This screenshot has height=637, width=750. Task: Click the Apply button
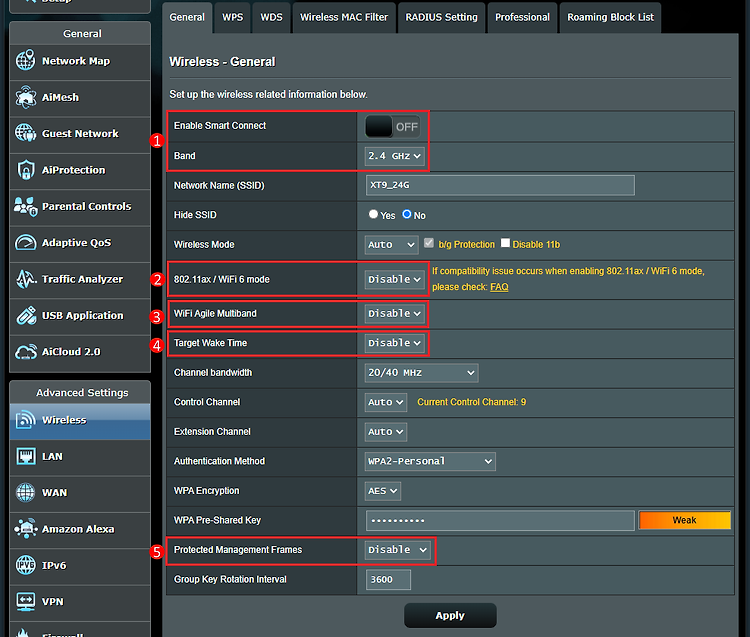tap(450, 615)
